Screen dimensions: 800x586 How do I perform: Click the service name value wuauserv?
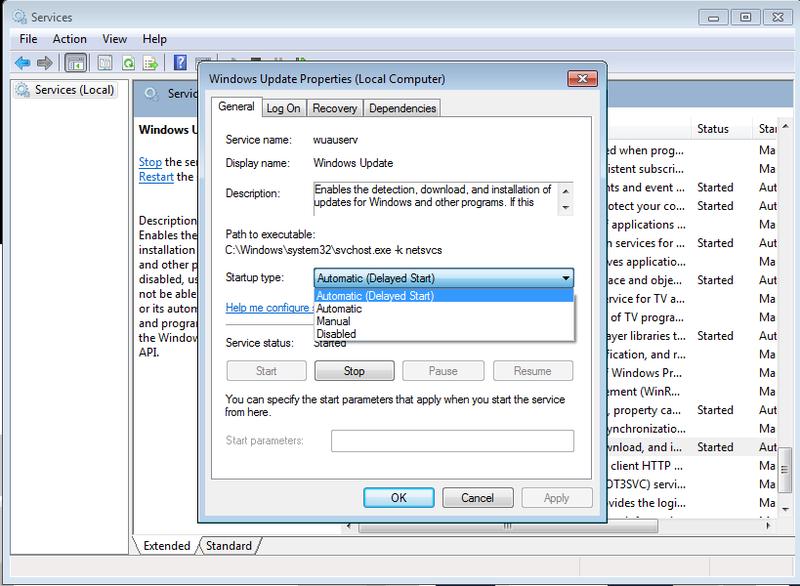(x=336, y=140)
